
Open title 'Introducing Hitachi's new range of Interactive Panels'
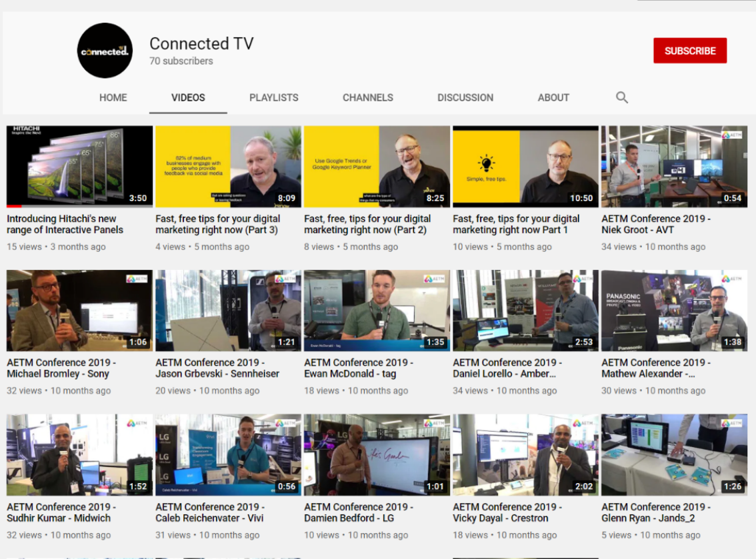(65, 224)
